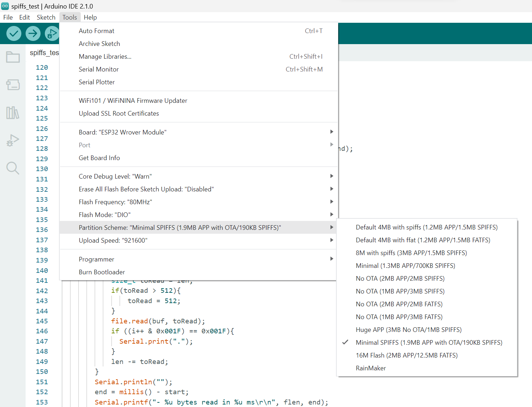Expand Board: "ESP32 Wrover Module" submenu
Screen dimensions: 532x407
(198, 132)
